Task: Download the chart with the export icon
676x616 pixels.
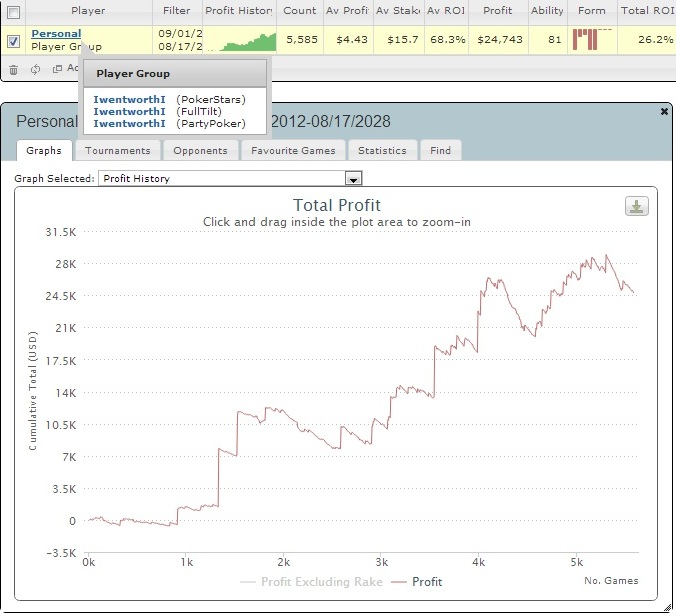Action: tap(637, 206)
